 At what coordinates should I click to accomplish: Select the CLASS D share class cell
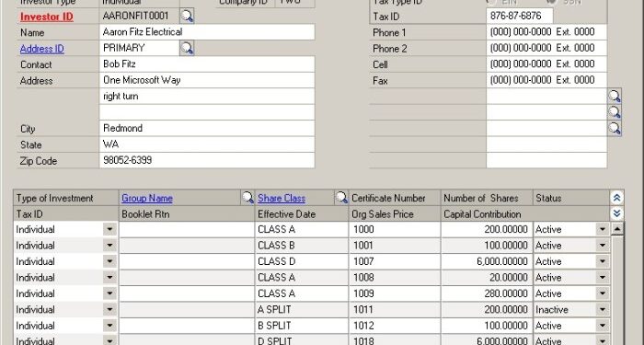pyautogui.click(x=302, y=261)
